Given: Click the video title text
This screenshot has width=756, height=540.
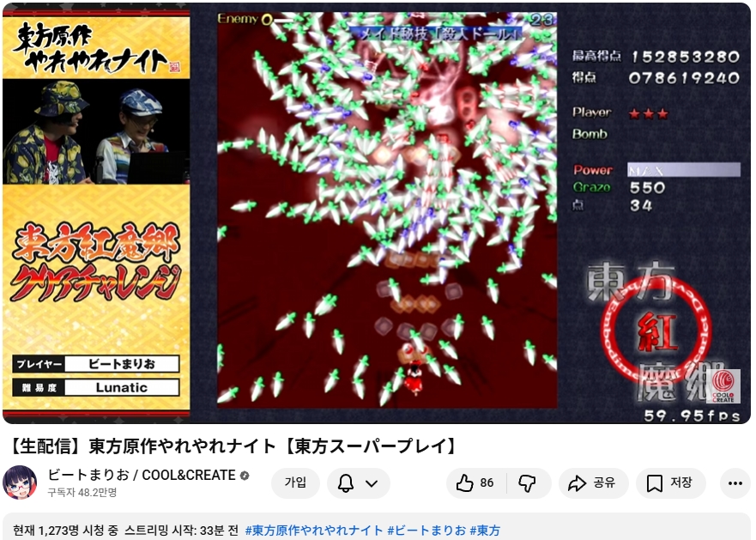Looking at the screenshot, I should pos(232,446).
